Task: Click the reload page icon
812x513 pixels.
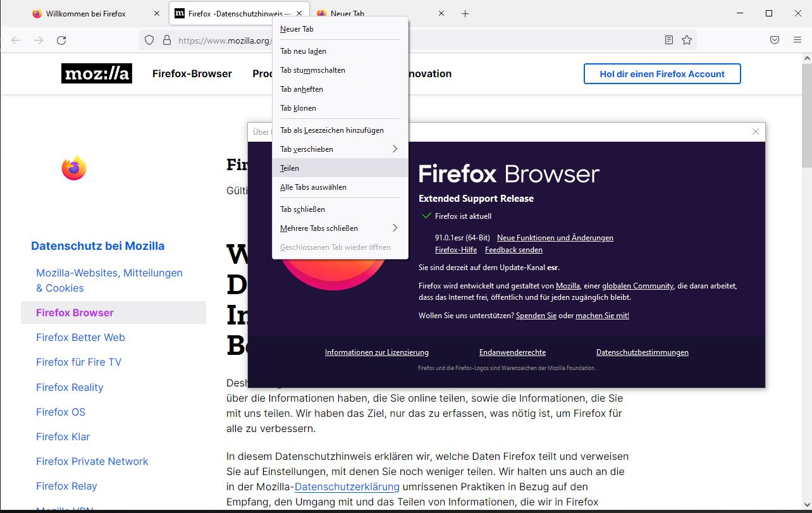Action: pyautogui.click(x=61, y=40)
